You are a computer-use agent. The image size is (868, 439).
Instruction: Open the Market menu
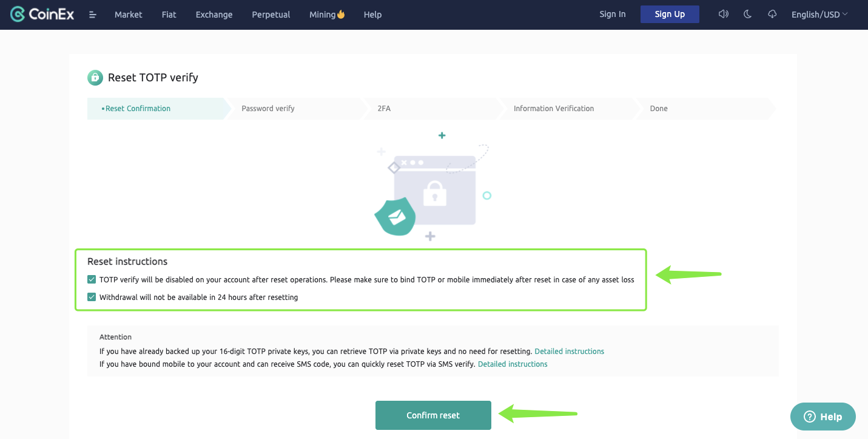pos(129,15)
